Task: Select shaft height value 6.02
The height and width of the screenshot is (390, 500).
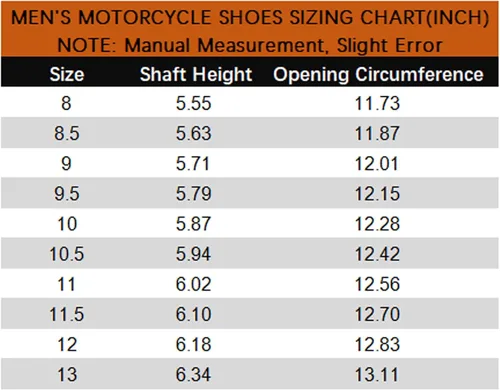Action: 193,284
